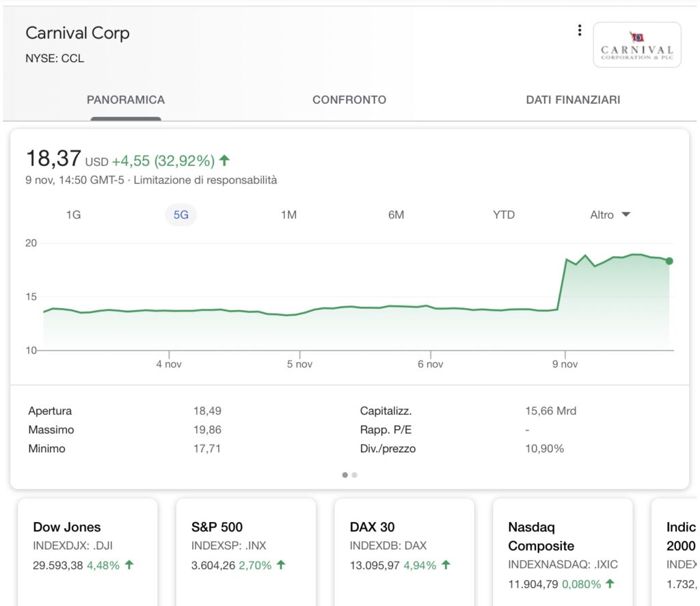Click the 18,37 share price
This screenshot has height=606, width=700.
[53, 159]
